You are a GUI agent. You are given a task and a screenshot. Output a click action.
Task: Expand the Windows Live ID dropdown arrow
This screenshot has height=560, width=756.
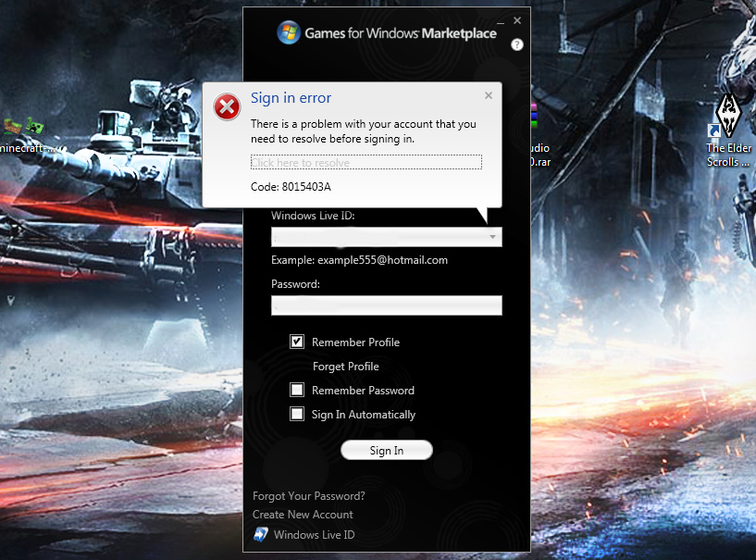(493, 237)
